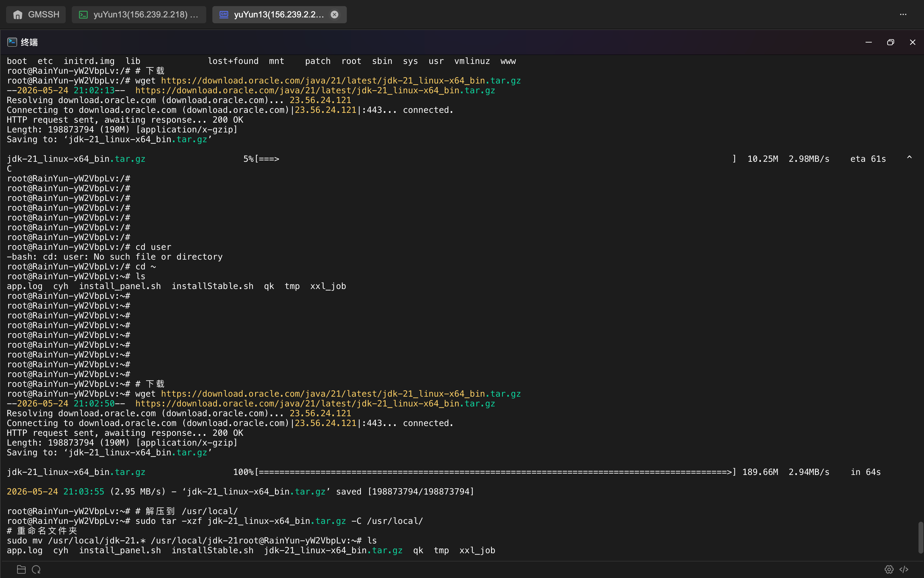Click 'lost+found' in directory listing
Viewport: 924px width, 578px height.
pyautogui.click(x=233, y=61)
